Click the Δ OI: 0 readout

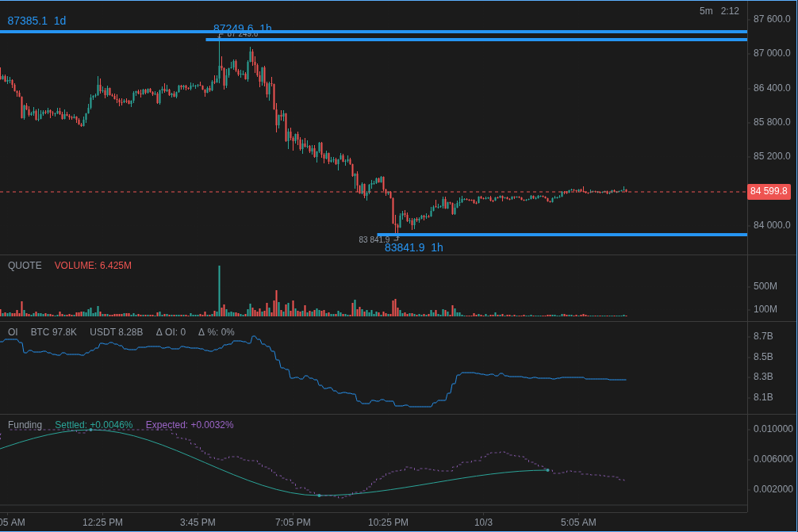coord(171,332)
